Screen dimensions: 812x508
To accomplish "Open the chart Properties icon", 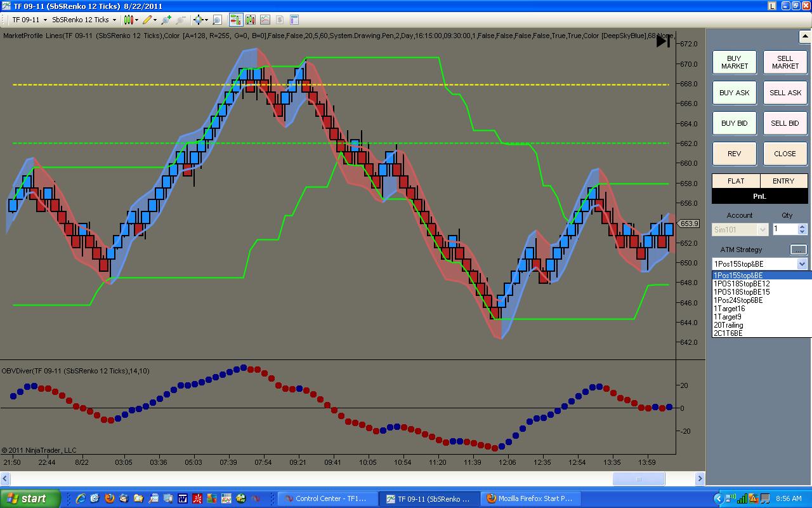I will coord(294,20).
